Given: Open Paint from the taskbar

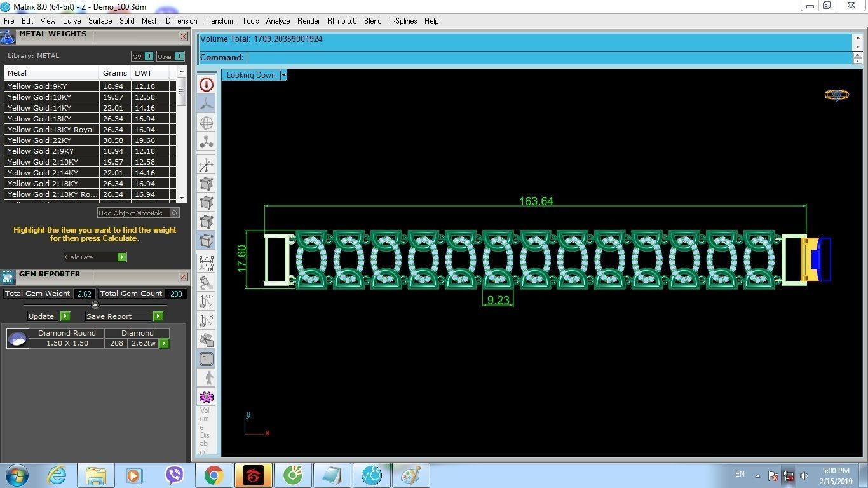Looking at the screenshot, I should point(410,475).
